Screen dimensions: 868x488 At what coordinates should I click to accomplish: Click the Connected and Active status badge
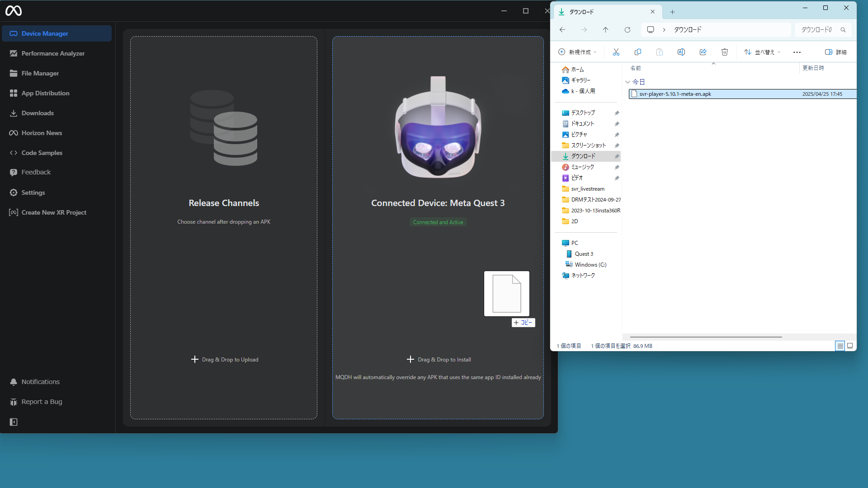click(438, 222)
